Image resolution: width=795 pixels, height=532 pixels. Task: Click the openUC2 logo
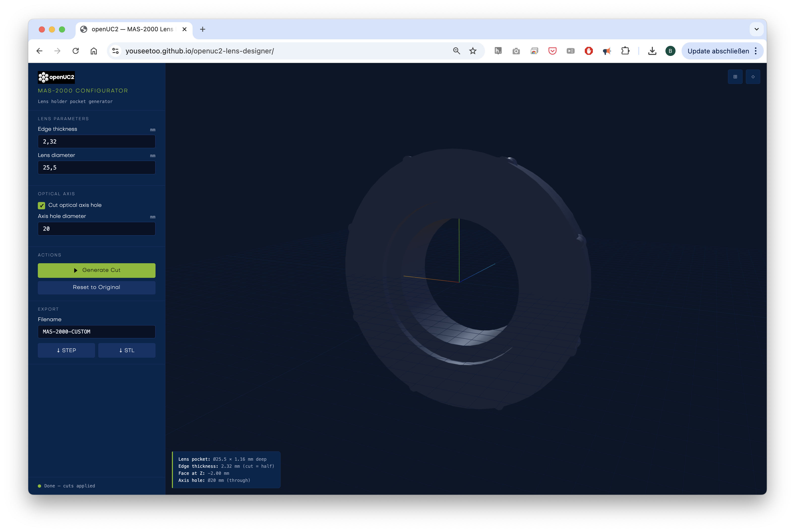[56, 77]
